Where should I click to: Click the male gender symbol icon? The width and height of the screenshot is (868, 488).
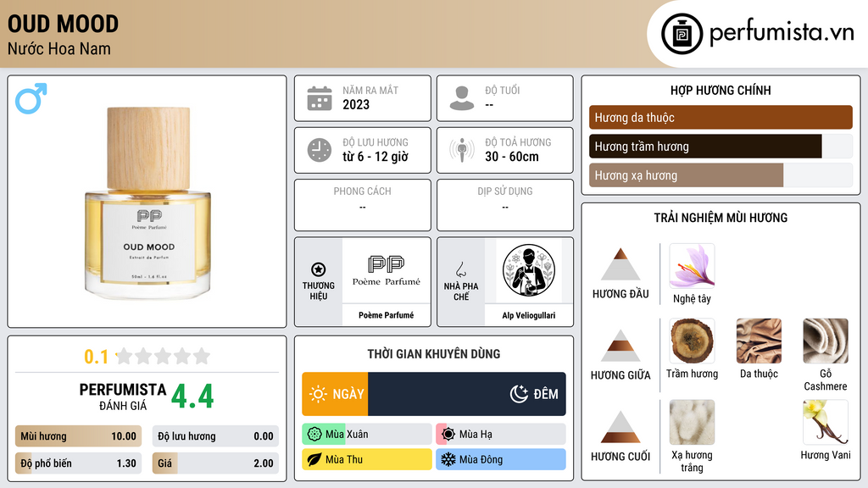[x=31, y=98]
